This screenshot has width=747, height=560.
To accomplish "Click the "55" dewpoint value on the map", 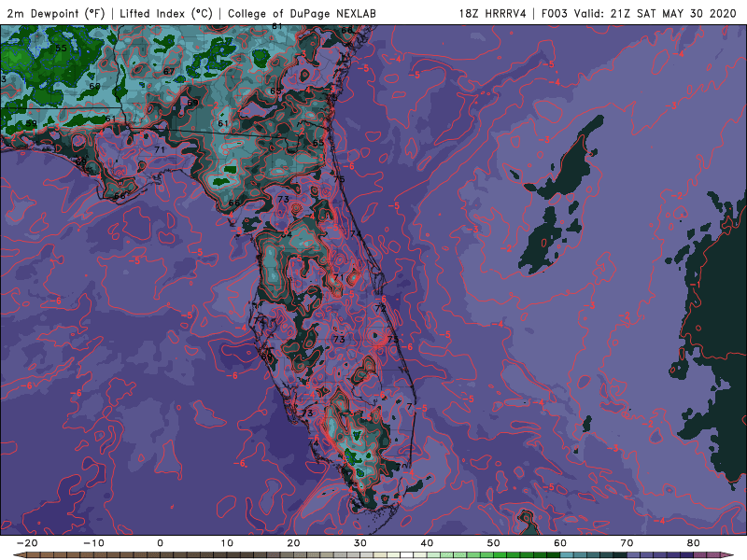I will (x=61, y=49).
